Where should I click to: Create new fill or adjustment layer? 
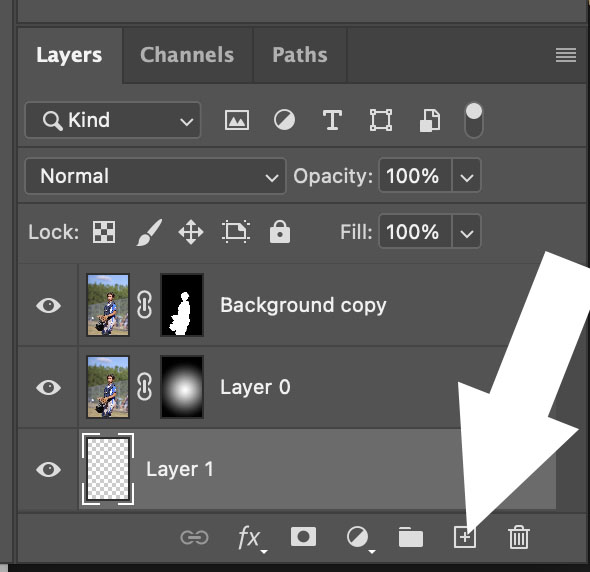(x=359, y=538)
